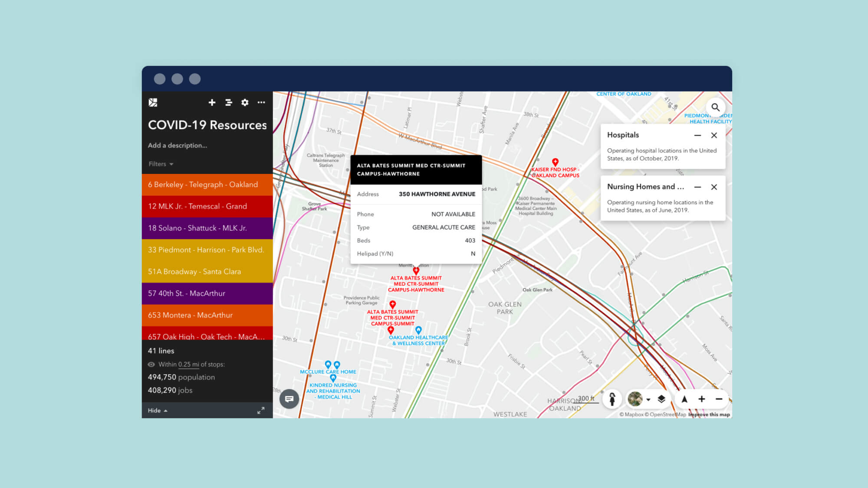The image size is (868, 488).
Task: Open the settings gear in sidebar
Action: (x=245, y=102)
